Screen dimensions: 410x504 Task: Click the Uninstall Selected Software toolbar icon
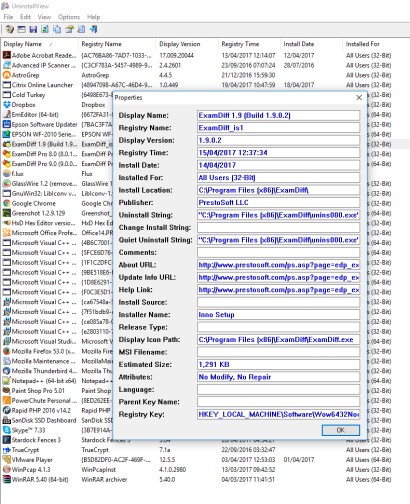(x=10, y=29)
